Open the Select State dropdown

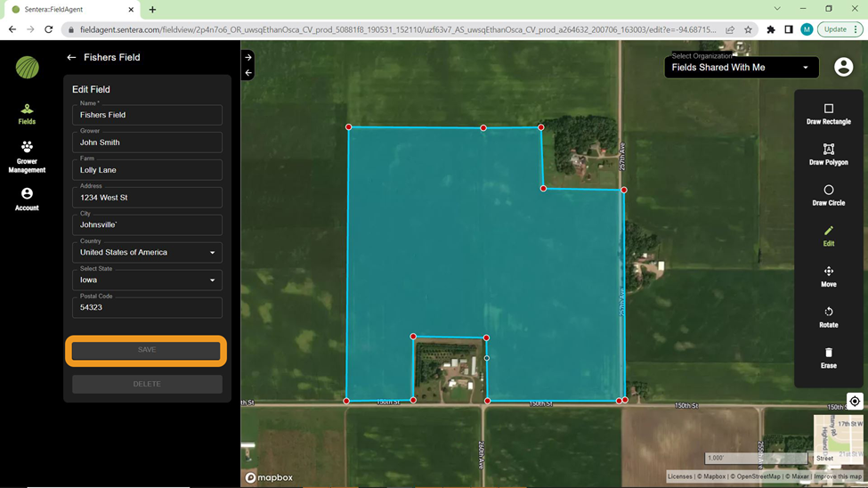147,281
